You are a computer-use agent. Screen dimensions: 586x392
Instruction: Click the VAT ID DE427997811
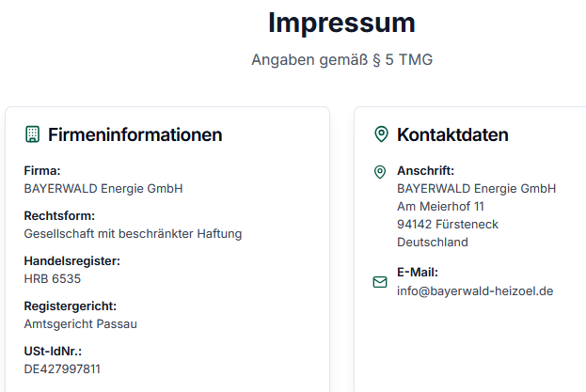62,368
